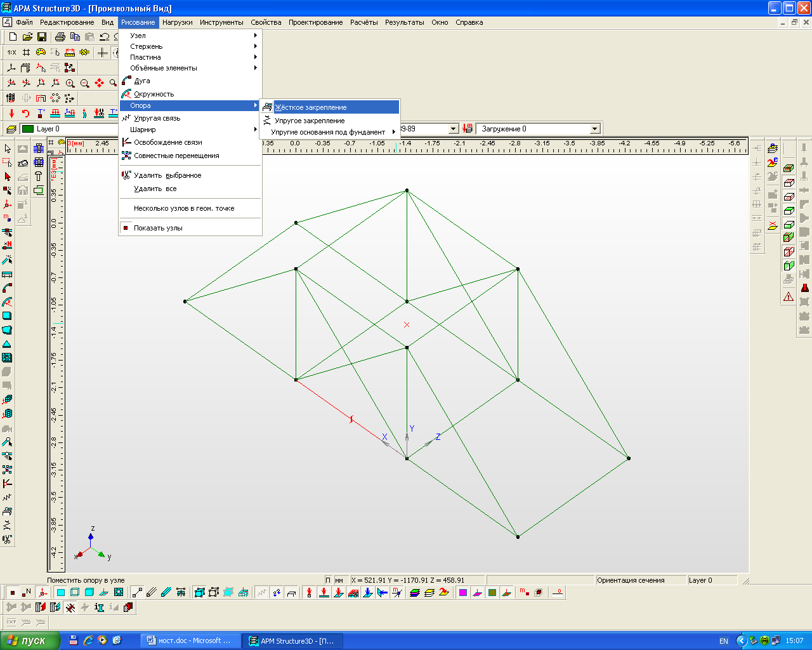Open the 'Расчёты' menu
This screenshot has width=812, height=650.
tap(363, 22)
